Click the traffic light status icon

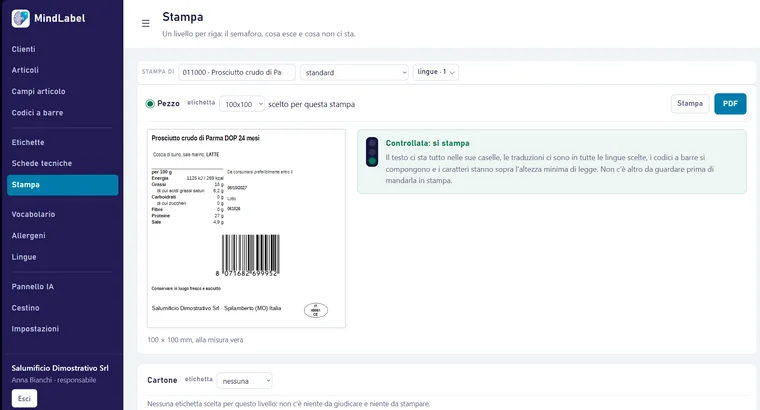(372, 152)
